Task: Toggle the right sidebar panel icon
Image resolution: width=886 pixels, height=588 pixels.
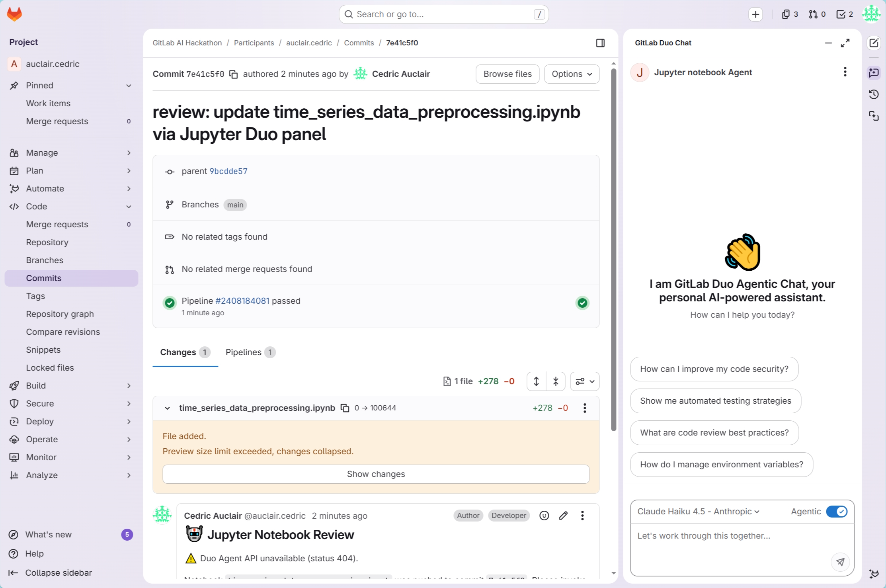Action: click(600, 43)
